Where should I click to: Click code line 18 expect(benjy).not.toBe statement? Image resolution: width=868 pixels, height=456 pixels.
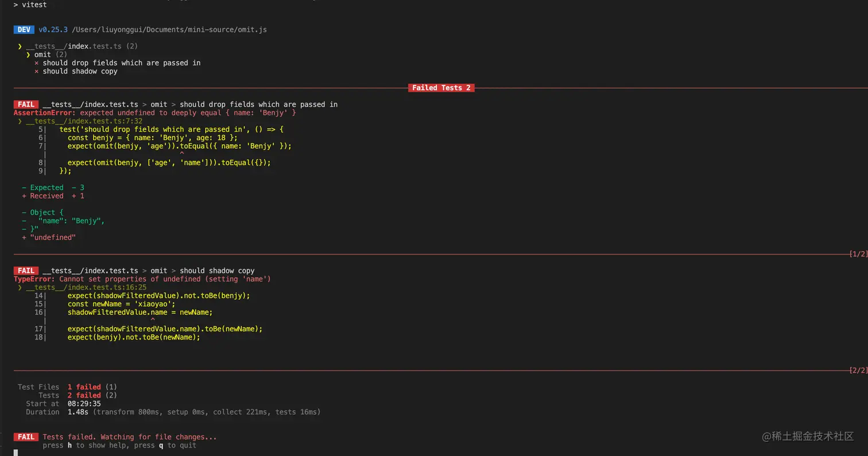coord(134,337)
